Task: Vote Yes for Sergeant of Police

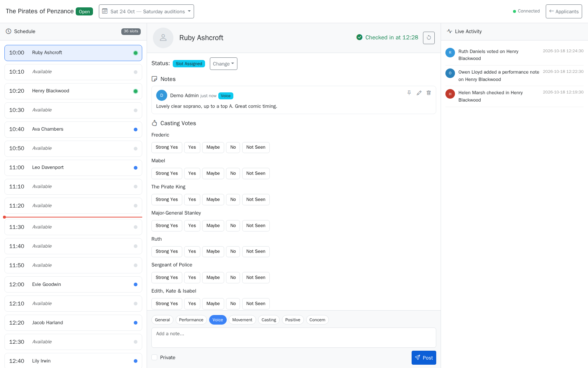Action: coord(192,277)
